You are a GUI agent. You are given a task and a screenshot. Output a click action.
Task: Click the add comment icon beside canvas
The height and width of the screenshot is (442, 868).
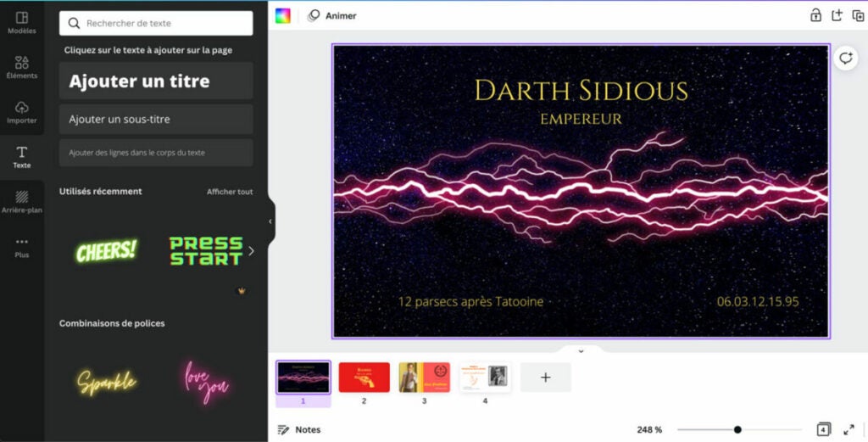point(845,58)
